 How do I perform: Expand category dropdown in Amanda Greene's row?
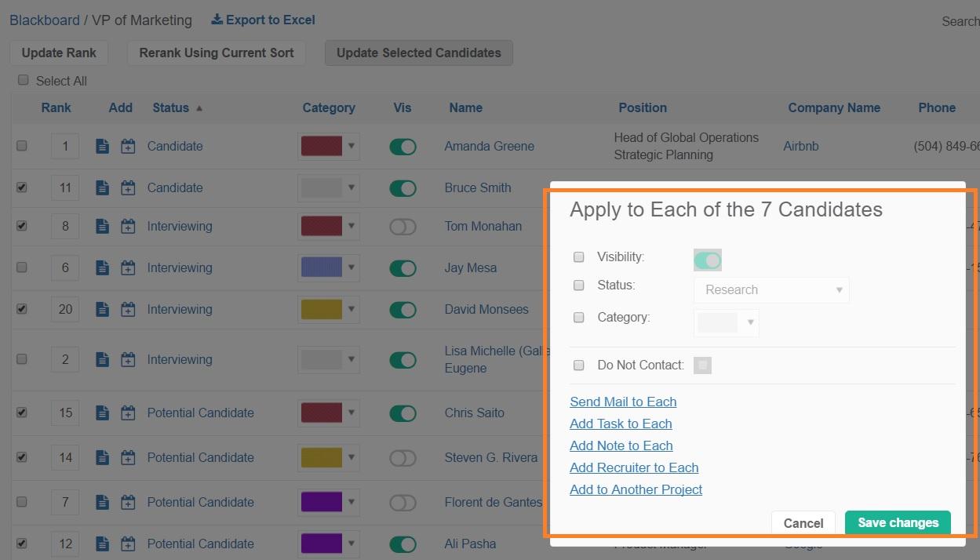point(352,146)
